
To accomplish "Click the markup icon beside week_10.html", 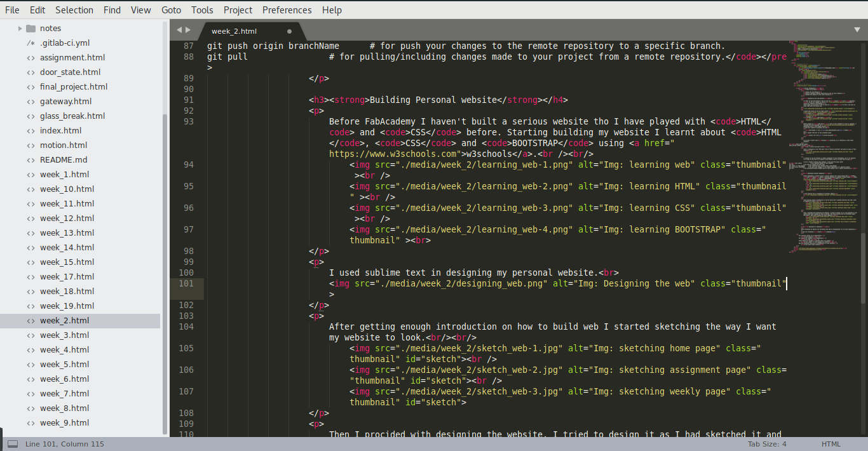I will pos(31,189).
